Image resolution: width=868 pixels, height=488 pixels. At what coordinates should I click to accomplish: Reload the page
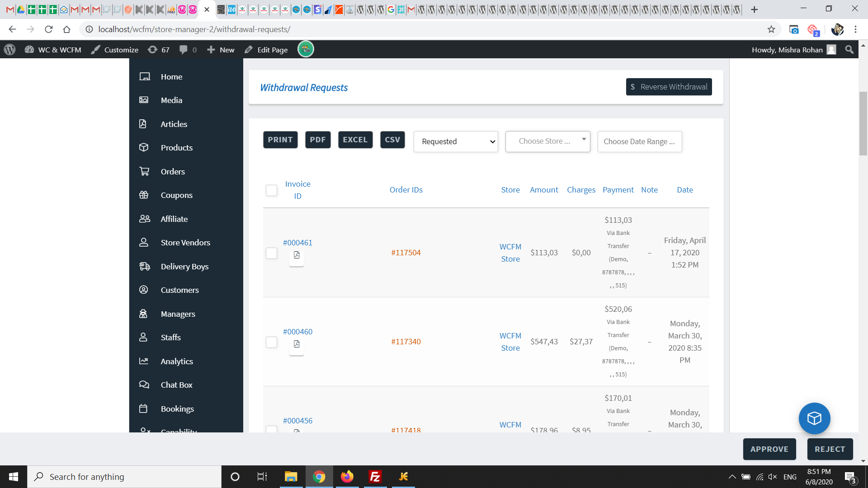(x=49, y=29)
